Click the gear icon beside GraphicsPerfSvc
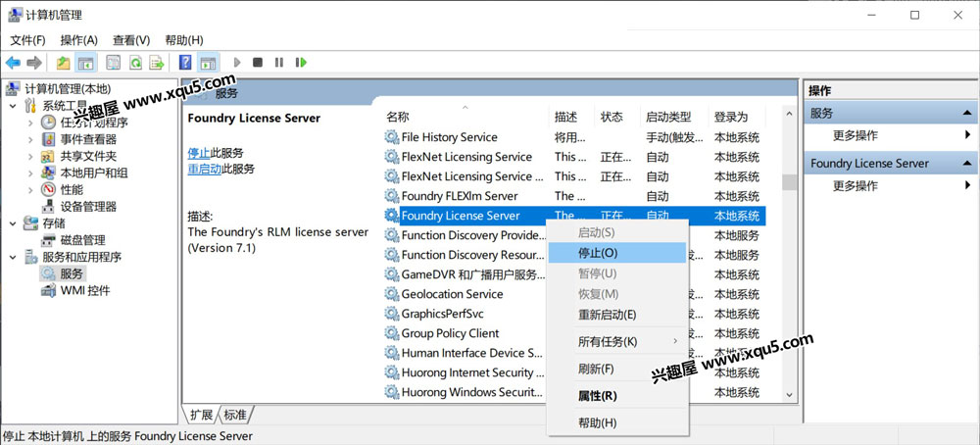Image resolution: width=980 pixels, height=445 pixels. click(x=391, y=314)
